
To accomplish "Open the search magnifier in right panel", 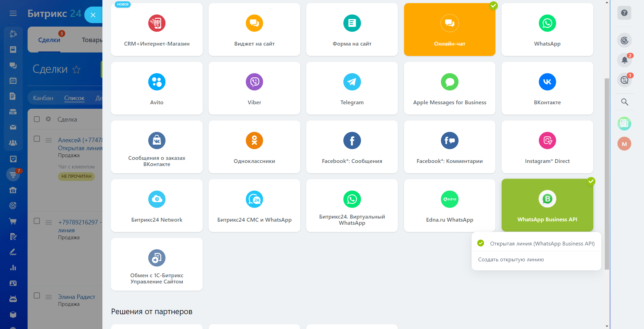I will 624,102.
